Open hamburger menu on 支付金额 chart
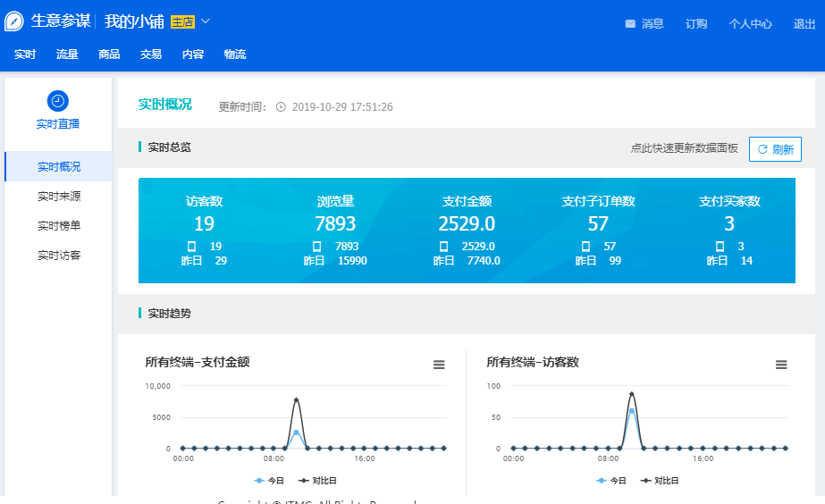825x504 pixels. click(x=439, y=365)
